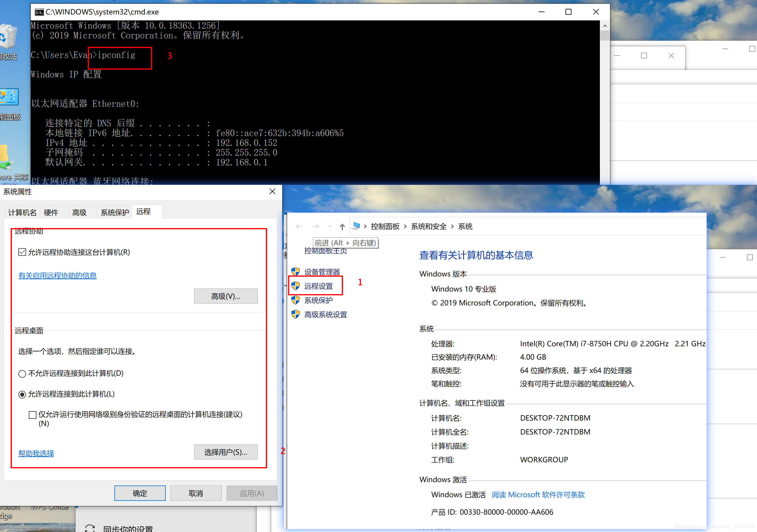Viewport: 757px width, 532px height.
Task: Enable network-level authentication checkbox
Action: click(32, 415)
